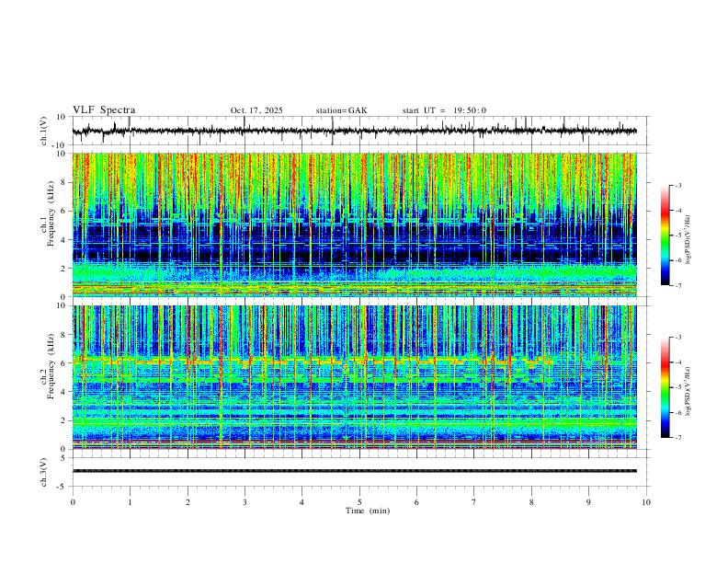This screenshot has width=728, height=563.
Task: Click the ch.3(V) axis label
Action: [44, 472]
